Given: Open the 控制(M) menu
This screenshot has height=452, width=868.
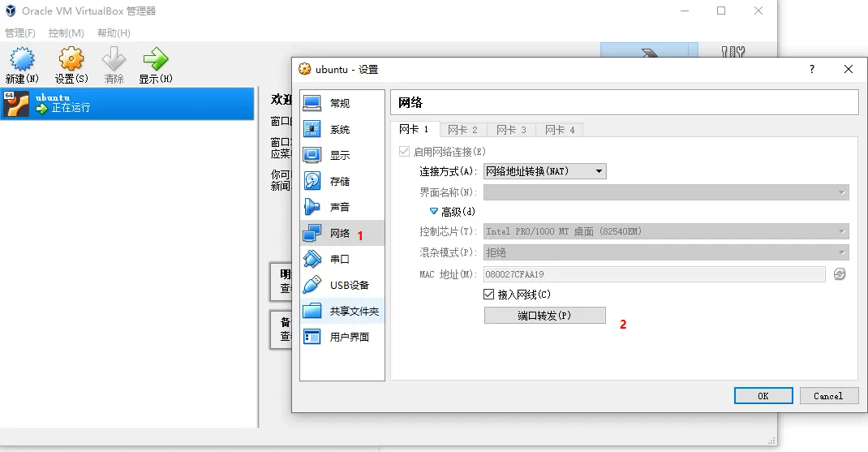Looking at the screenshot, I should [x=67, y=33].
